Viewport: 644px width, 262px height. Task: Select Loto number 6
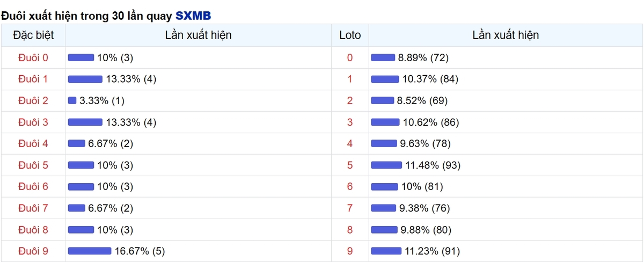(350, 186)
